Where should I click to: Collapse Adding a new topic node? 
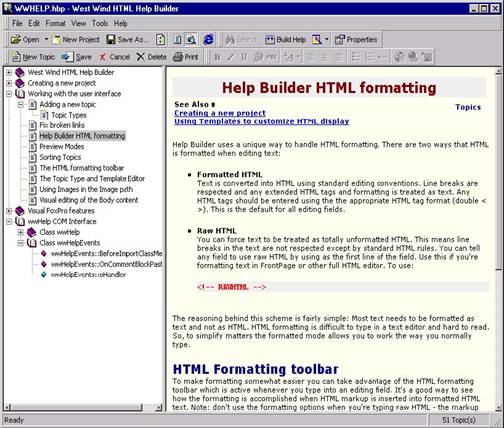point(21,105)
